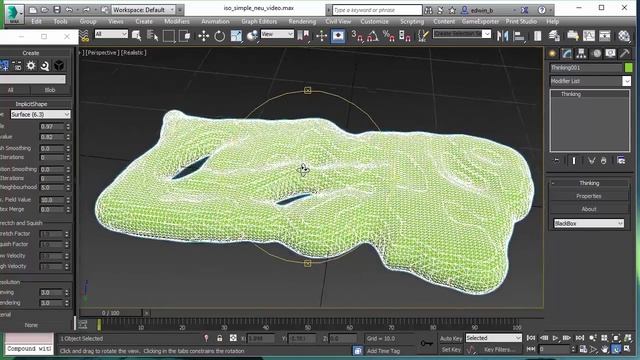Open the Workspace: Default dropdown
The image size is (640, 360).
[x=143, y=10]
